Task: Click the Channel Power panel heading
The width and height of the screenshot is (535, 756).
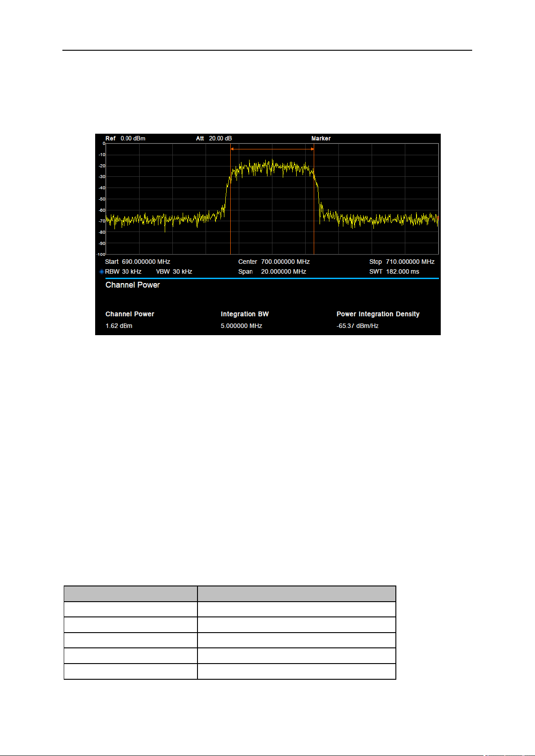Action: pos(133,285)
